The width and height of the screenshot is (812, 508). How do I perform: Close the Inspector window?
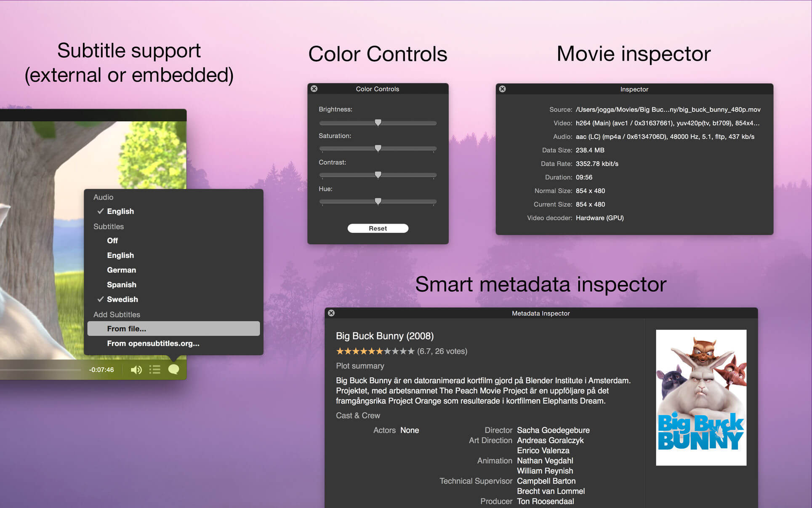(x=502, y=89)
